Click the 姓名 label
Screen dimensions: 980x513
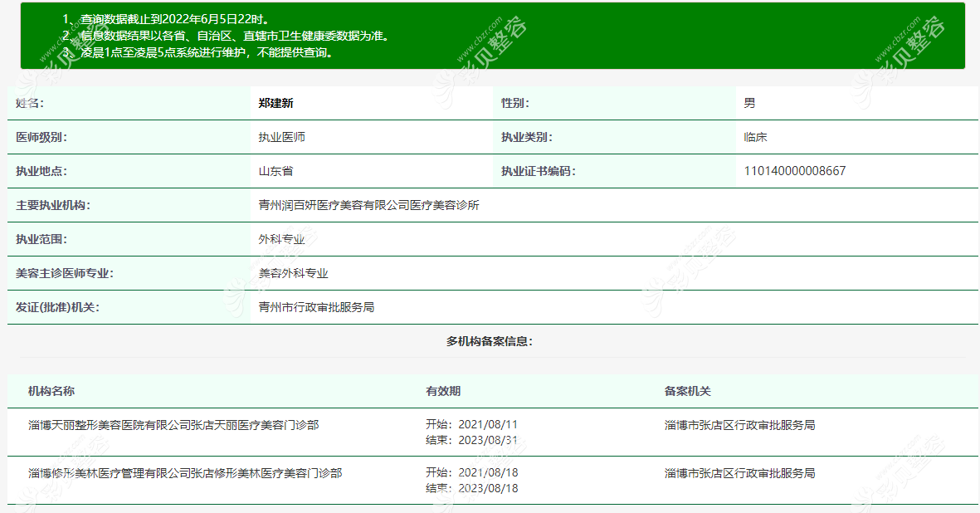(x=29, y=103)
